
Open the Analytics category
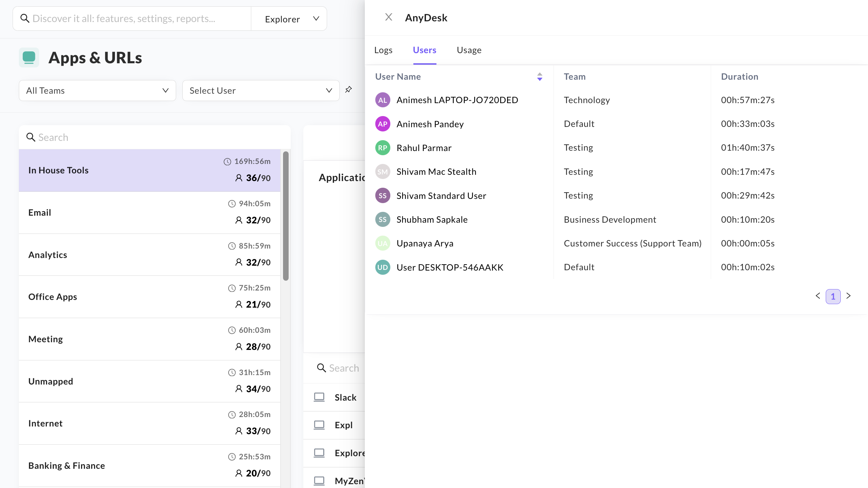(x=150, y=255)
